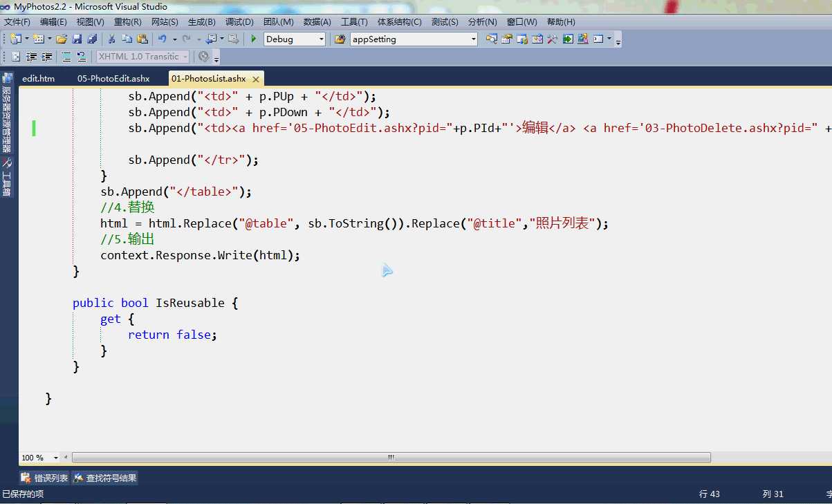
Task: Click the Increase Indent icon
Action: 46,57
